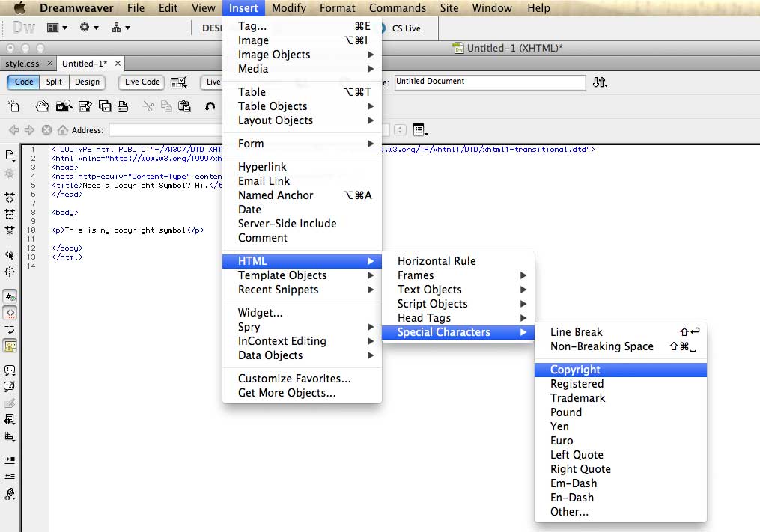
Task: Open the Table Objects submenu
Action: click(x=302, y=106)
